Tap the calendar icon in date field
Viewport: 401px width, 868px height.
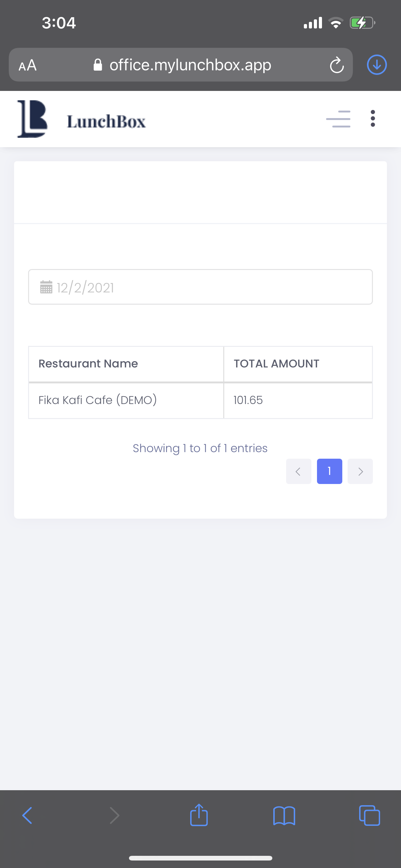tap(46, 287)
